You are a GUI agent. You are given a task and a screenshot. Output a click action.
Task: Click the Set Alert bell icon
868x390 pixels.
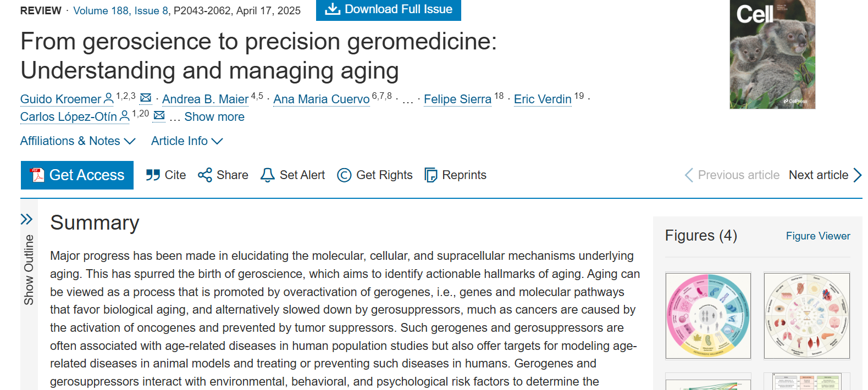tap(268, 175)
